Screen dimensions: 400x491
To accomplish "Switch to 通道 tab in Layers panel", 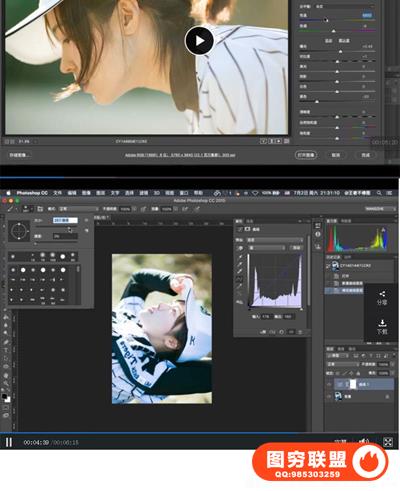I will click(341, 349).
